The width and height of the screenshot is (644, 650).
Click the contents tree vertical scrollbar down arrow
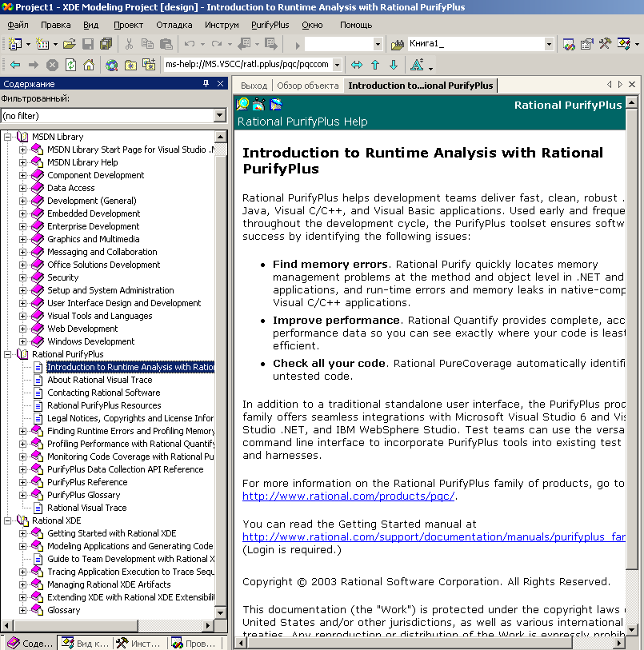(x=220, y=612)
